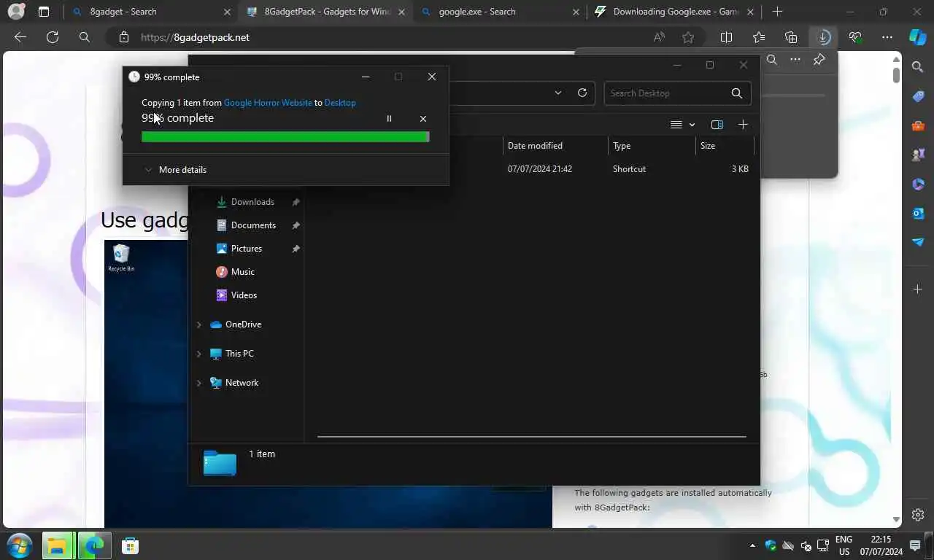Screen dimensions: 934x560
Task: Open Edge split screen icon
Action: 726,37
